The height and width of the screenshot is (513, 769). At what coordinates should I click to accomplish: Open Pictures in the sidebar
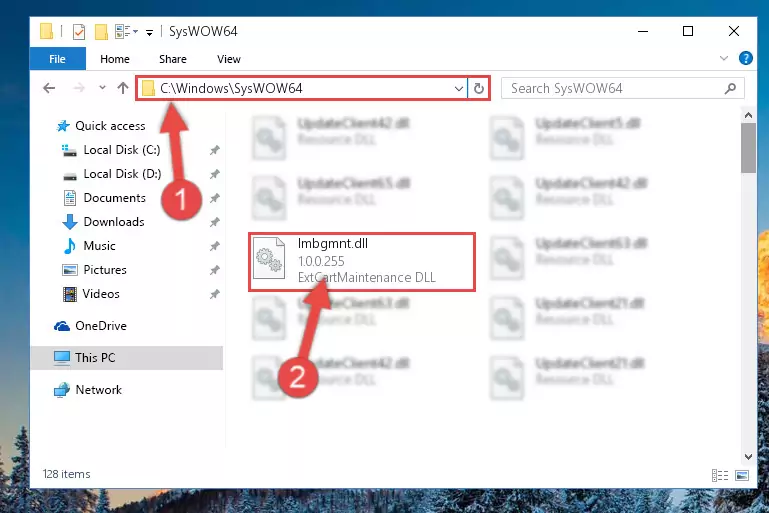pyautogui.click(x=105, y=270)
